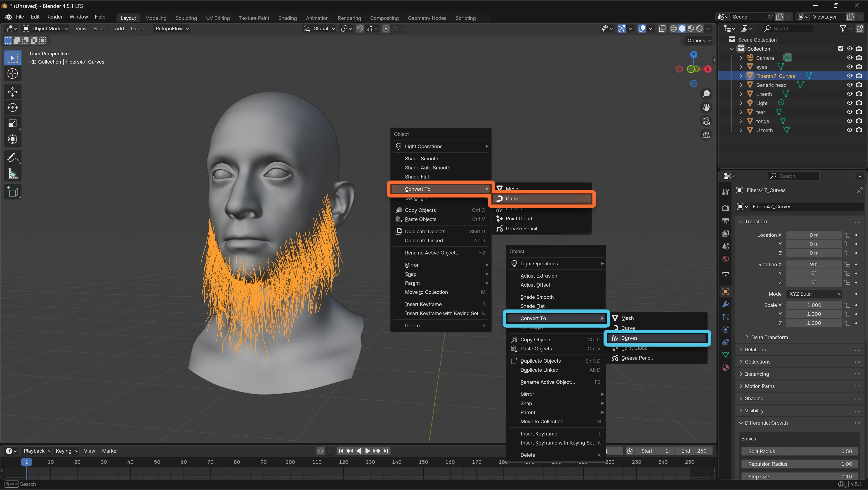Jump to the timeline end frame
The image size is (868, 490).
pos(386,451)
